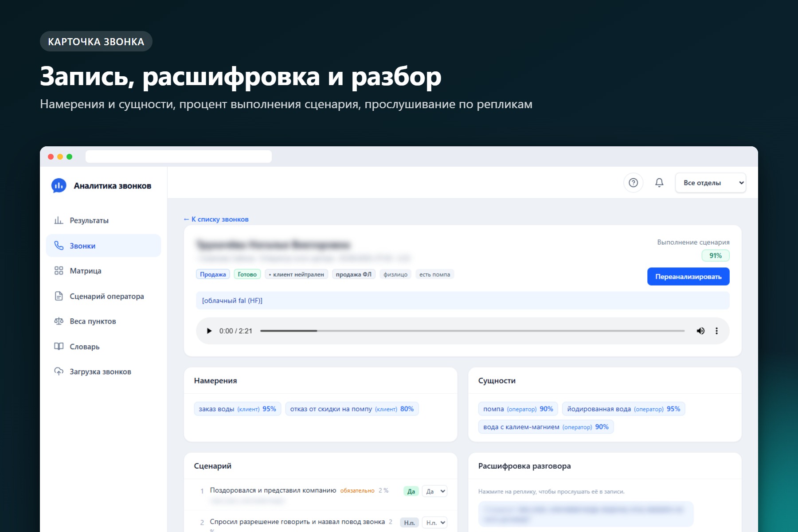Open the Да dropdown for scenario item 1
Viewport: 798px width, 532px height.
[x=434, y=491]
